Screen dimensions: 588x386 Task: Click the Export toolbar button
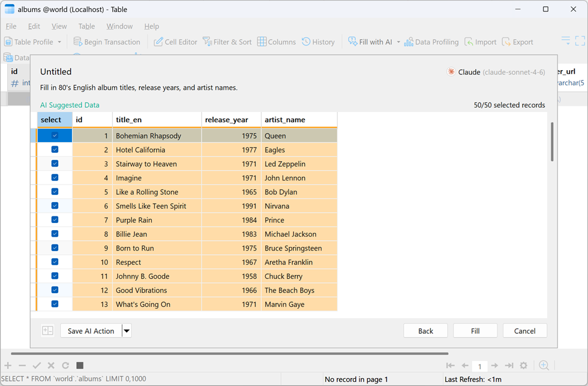pos(517,42)
